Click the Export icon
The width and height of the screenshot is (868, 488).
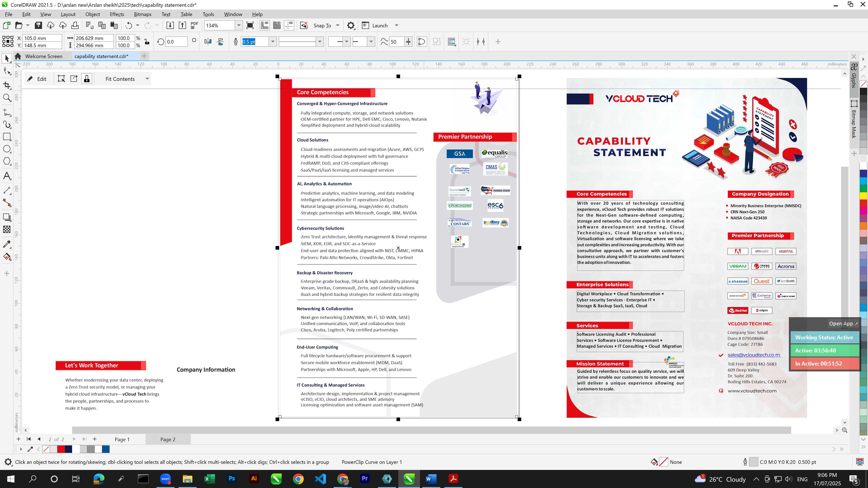pyautogui.click(x=182, y=25)
